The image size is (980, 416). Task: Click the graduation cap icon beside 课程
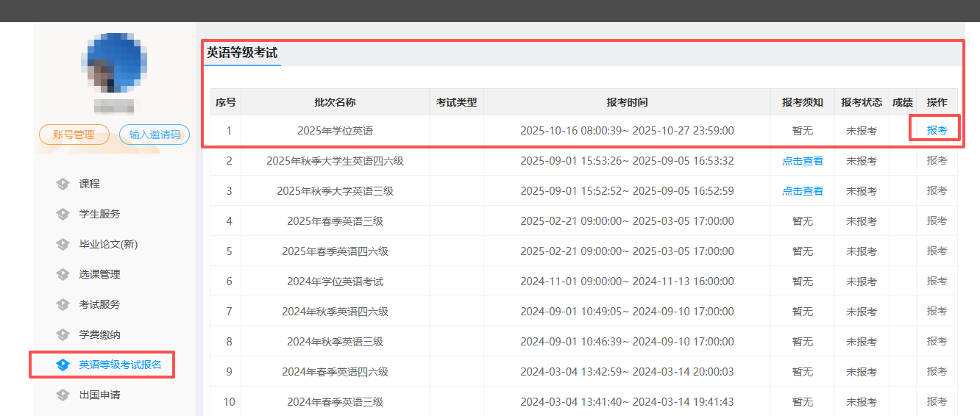pyautogui.click(x=63, y=184)
